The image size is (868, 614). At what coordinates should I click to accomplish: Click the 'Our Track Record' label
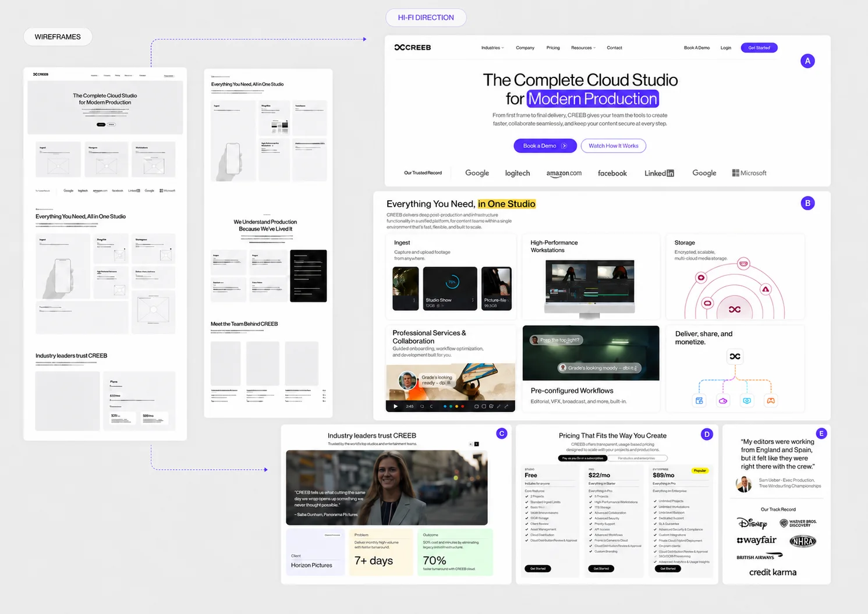(x=778, y=509)
